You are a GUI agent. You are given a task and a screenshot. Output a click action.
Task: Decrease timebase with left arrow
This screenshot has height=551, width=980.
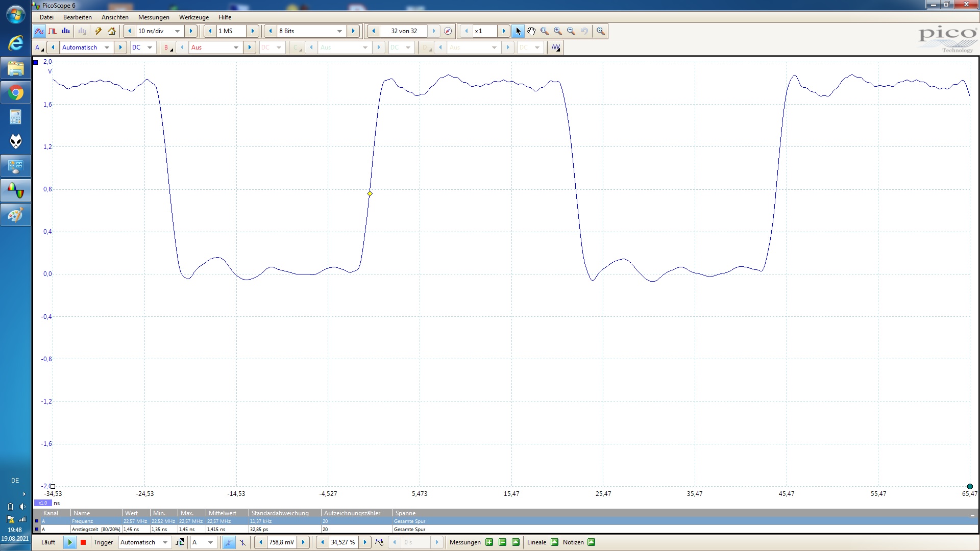pyautogui.click(x=130, y=31)
